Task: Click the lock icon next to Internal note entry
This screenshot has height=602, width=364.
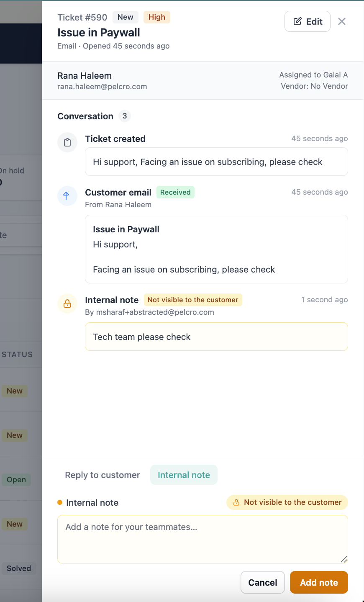Action: [x=67, y=304]
